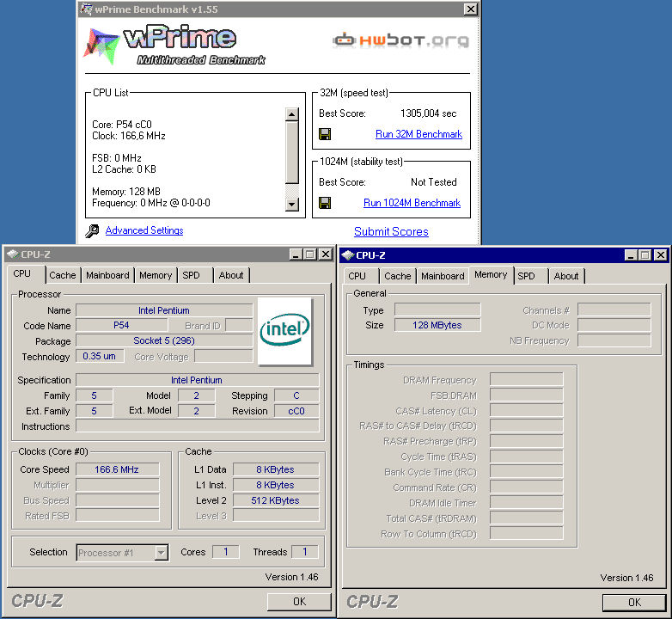The image size is (672, 619).
Task: Close the wPrime Benchmark window
Action: coord(471,9)
